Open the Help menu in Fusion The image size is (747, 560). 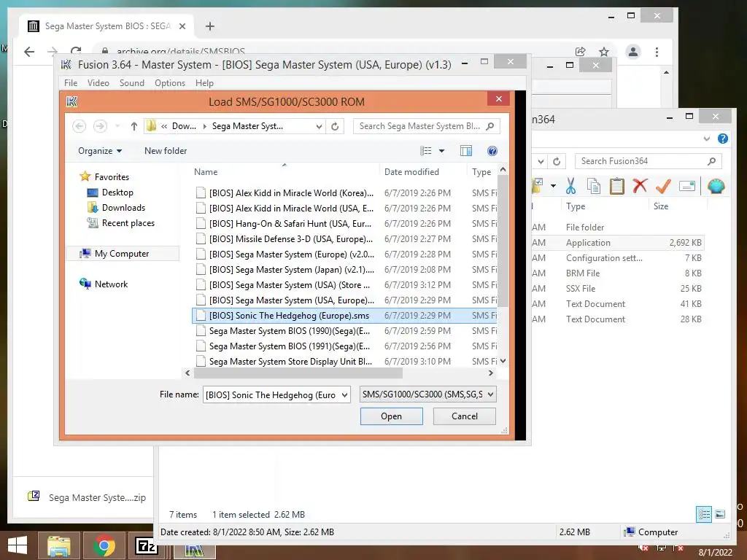pos(204,83)
